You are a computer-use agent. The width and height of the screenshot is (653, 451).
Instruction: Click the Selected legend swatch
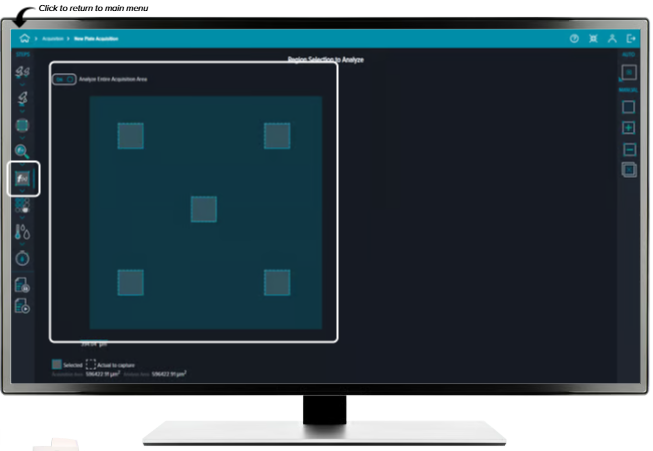[x=57, y=364]
